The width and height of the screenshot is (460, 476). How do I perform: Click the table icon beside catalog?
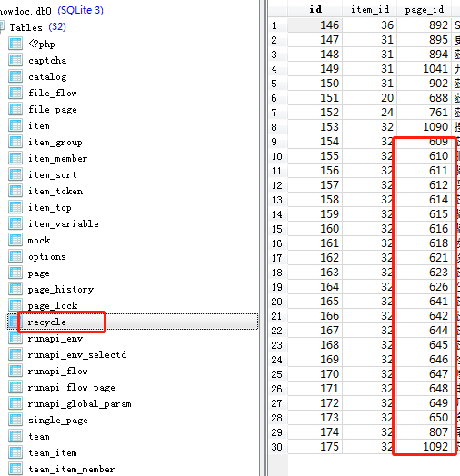click(15, 76)
